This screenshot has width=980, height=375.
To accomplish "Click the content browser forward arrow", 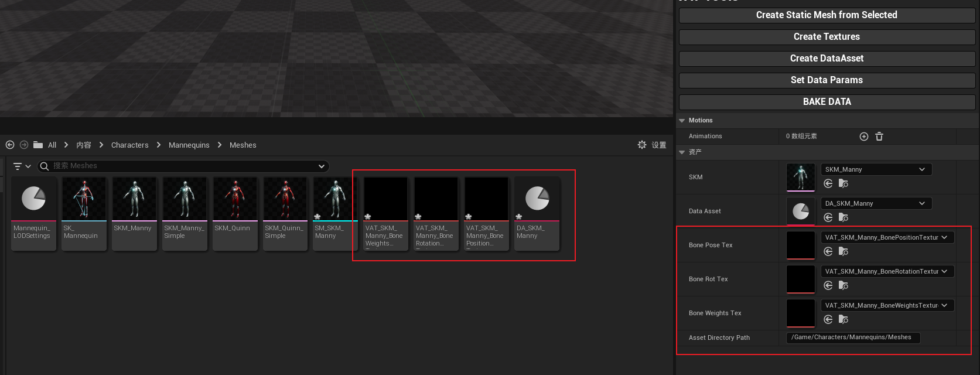I will pos(24,145).
